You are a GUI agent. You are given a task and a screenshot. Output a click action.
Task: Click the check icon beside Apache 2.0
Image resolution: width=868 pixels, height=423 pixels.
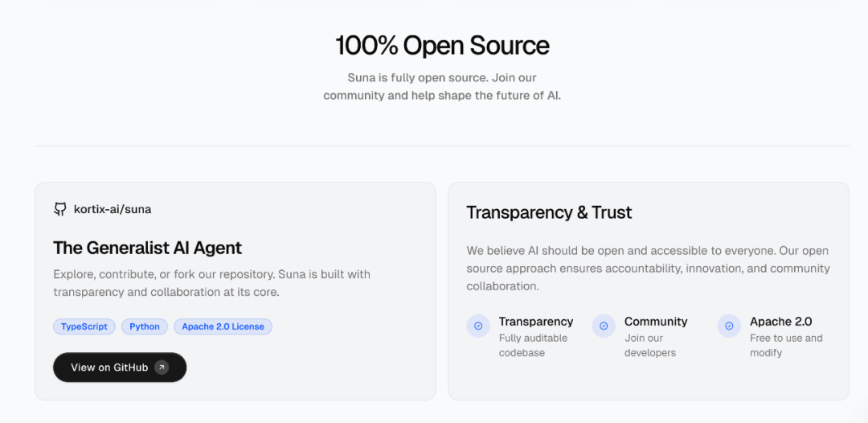point(729,326)
